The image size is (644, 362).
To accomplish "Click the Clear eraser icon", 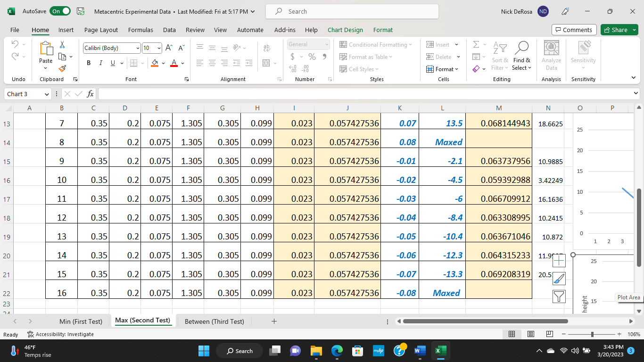I will [x=476, y=69].
